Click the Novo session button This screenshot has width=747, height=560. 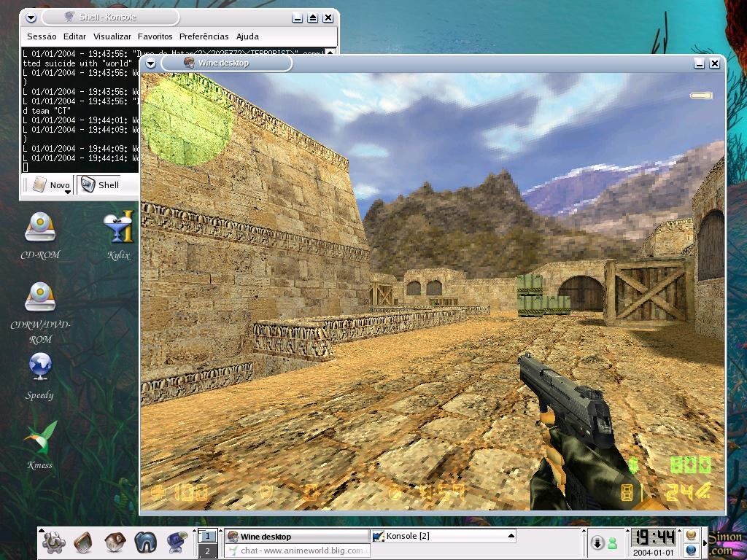[51, 185]
